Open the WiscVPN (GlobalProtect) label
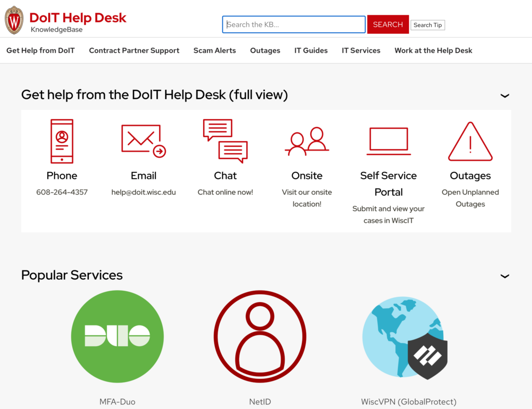Viewport: 532px width, 409px height. 408,402
